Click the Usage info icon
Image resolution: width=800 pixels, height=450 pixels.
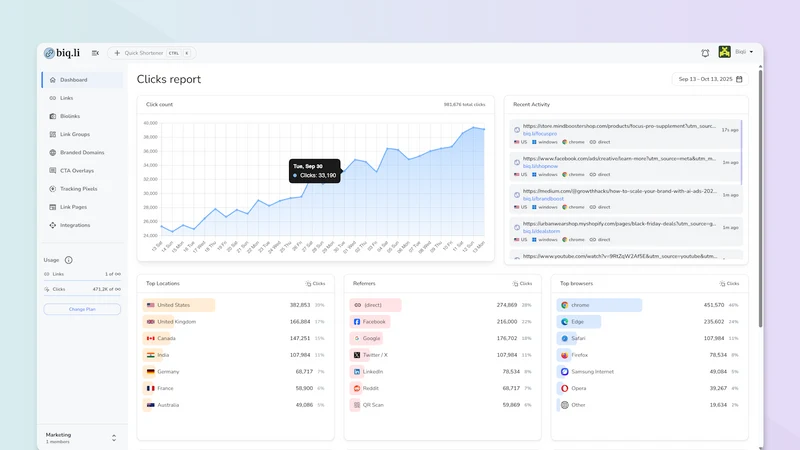[x=68, y=260]
